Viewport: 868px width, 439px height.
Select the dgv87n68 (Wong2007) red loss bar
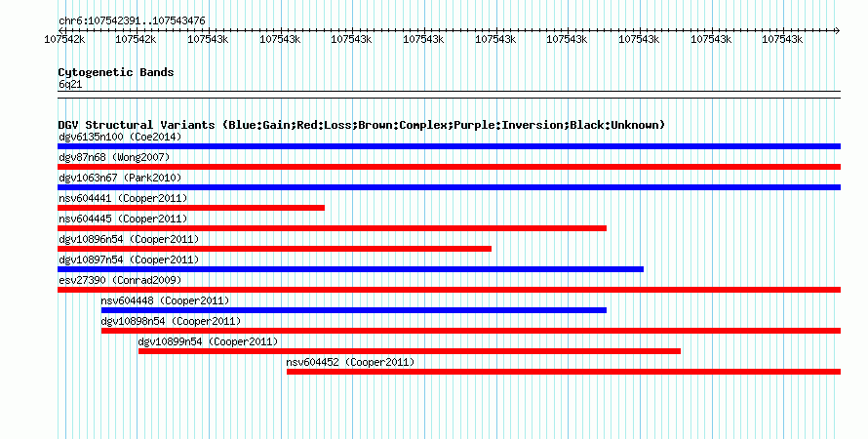coord(449,167)
